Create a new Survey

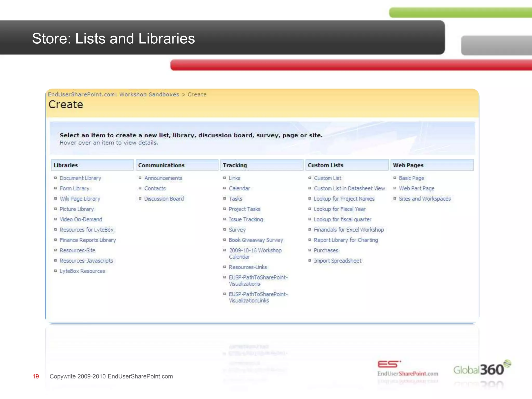237,230
